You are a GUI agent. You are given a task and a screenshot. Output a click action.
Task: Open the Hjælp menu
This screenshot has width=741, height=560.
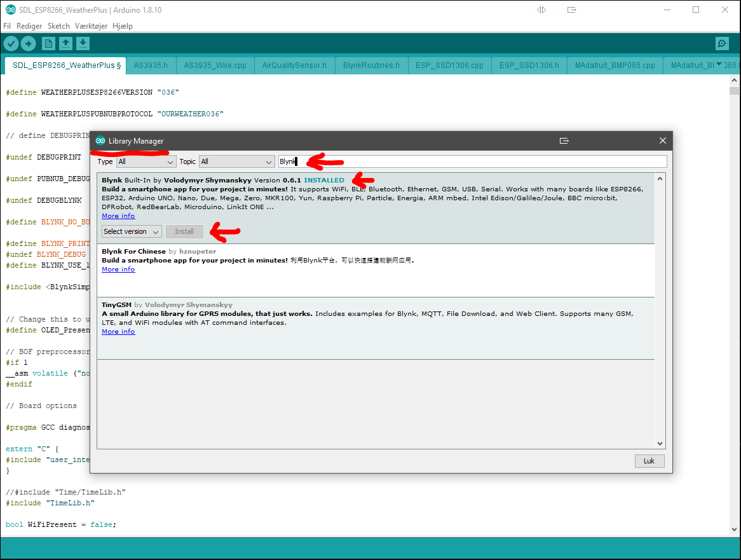(x=123, y=26)
